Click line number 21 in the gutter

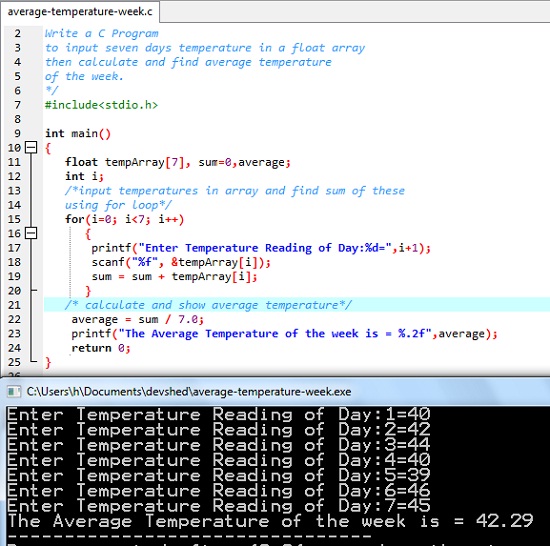[14, 305]
